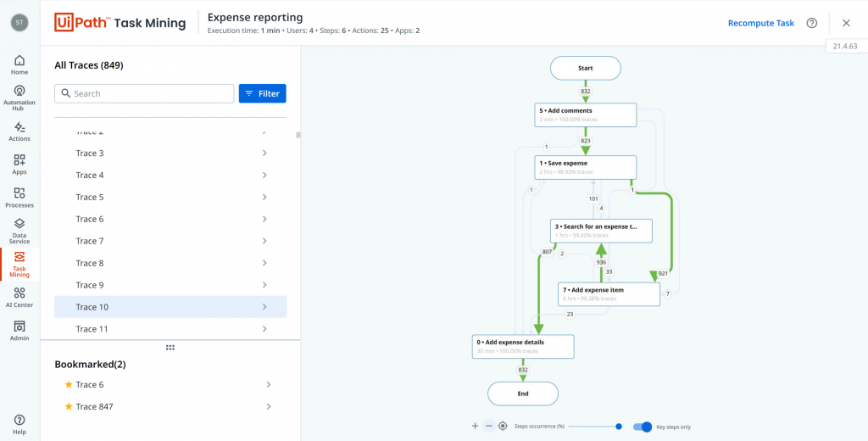The image size is (868, 441).
Task: Expand Trace 10 chevron
Action: (264, 307)
